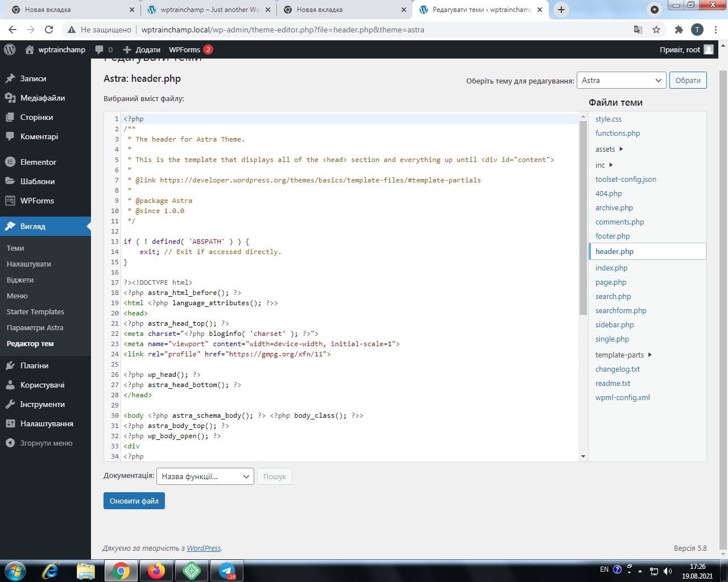Click the volume speaker tray icon
This screenshot has height=582, width=728.
(x=668, y=571)
